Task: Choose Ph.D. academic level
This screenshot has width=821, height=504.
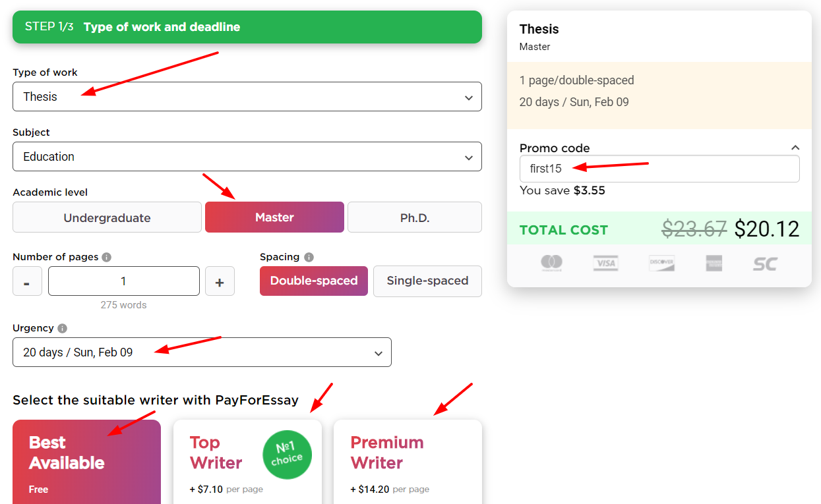Action: (x=414, y=217)
